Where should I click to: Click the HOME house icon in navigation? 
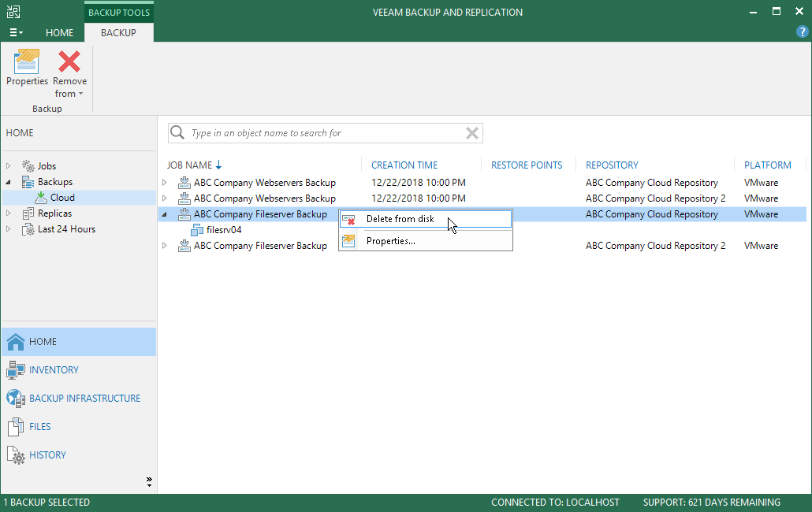click(16, 342)
